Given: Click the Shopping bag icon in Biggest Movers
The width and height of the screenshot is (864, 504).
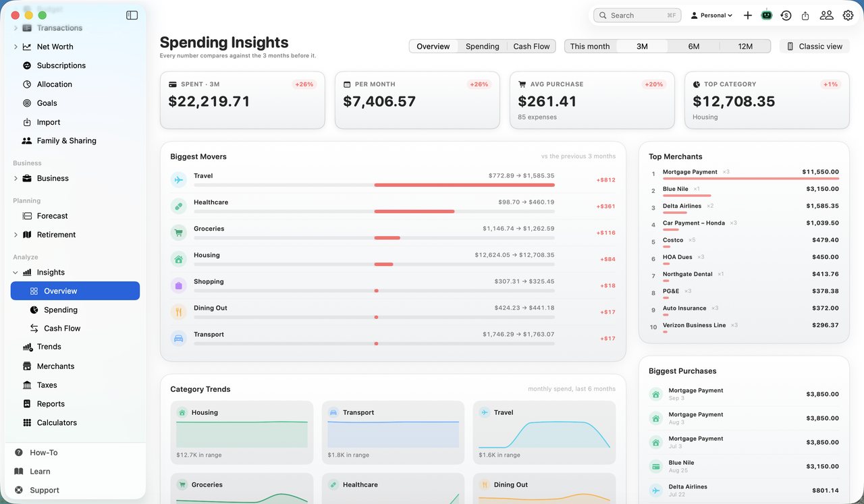Looking at the screenshot, I should click(x=178, y=285).
